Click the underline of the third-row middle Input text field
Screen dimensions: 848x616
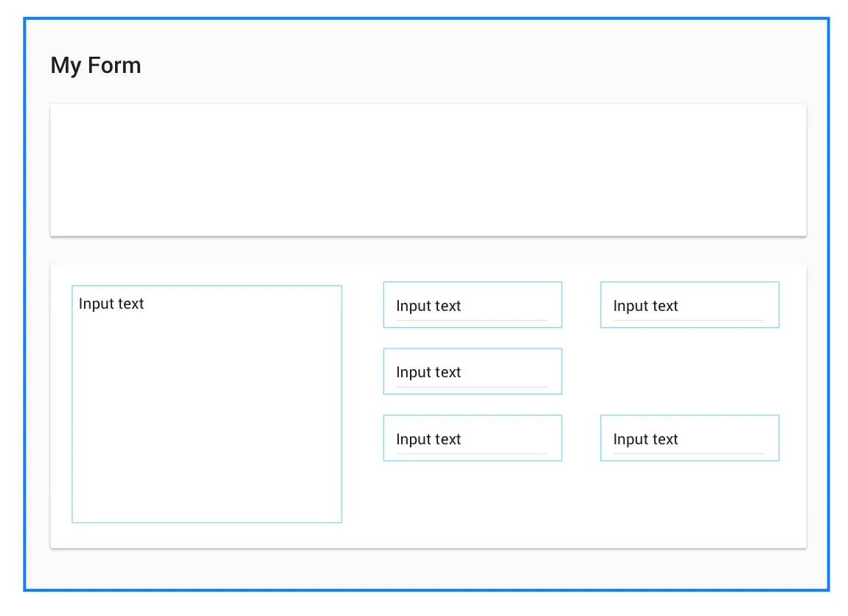472,454
